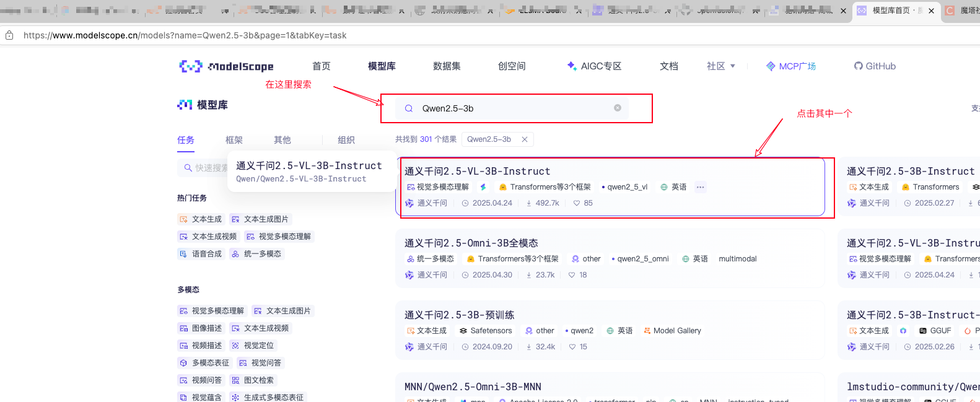Open more tags on 通义千问2.5-VL-3B-Instruct card
This screenshot has width=980, height=402.
[x=700, y=187]
